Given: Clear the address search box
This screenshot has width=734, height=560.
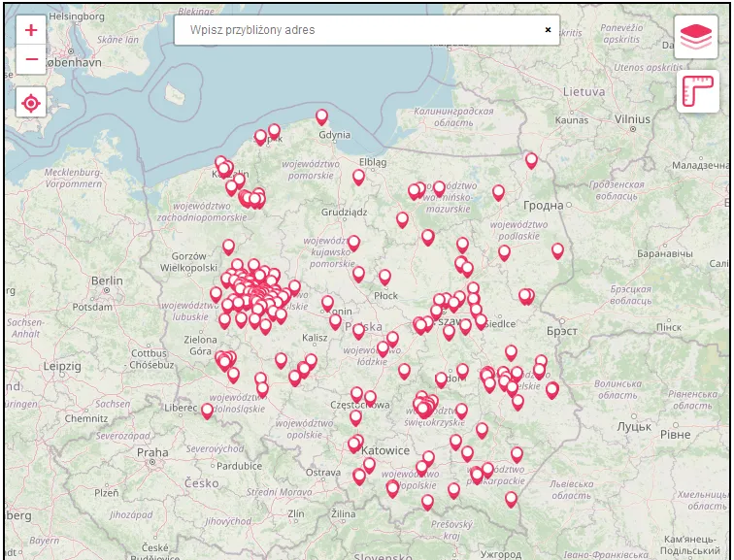Looking at the screenshot, I should tap(548, 30).
